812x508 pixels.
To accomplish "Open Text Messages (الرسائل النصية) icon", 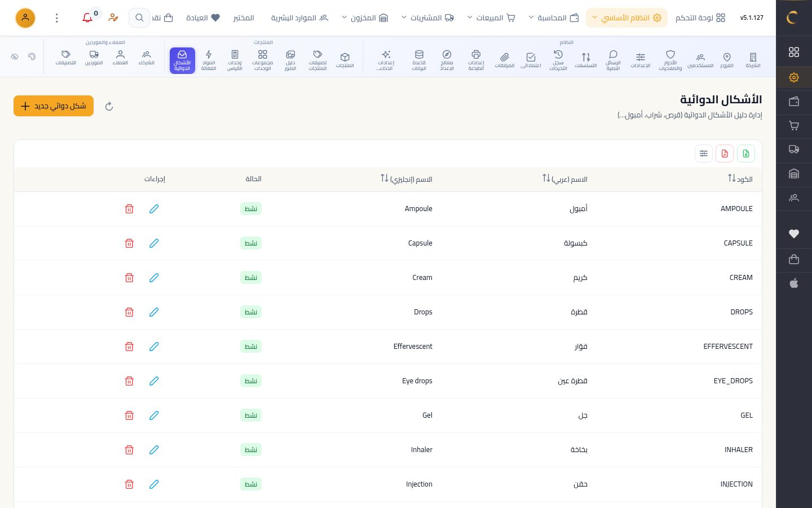I will (613, 60).
